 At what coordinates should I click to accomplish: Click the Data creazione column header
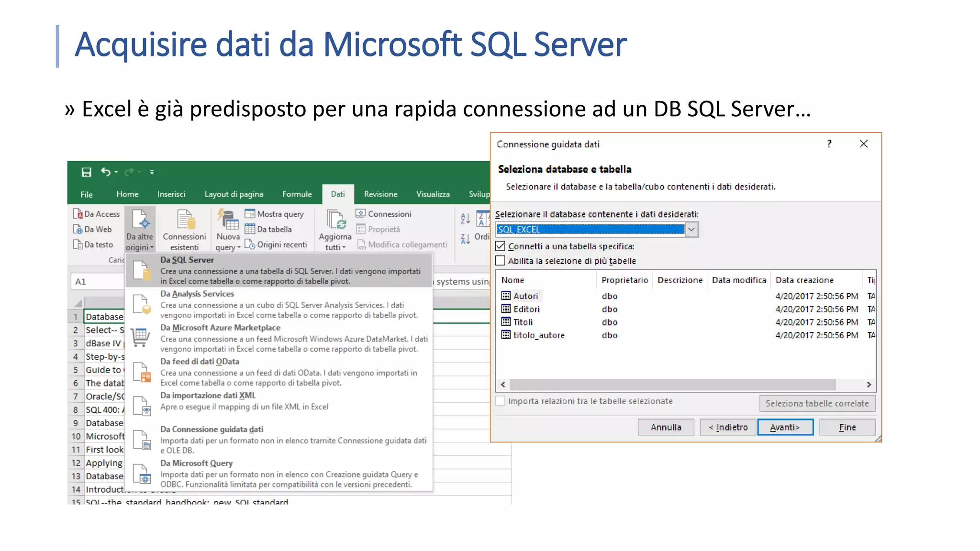point(816,280)
